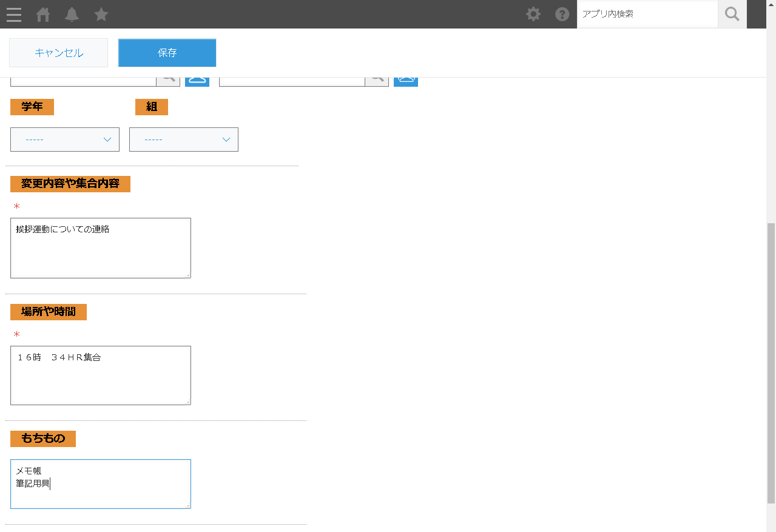Open the 学年 dropdown
The image size is (776, 532).
(65, 140)
